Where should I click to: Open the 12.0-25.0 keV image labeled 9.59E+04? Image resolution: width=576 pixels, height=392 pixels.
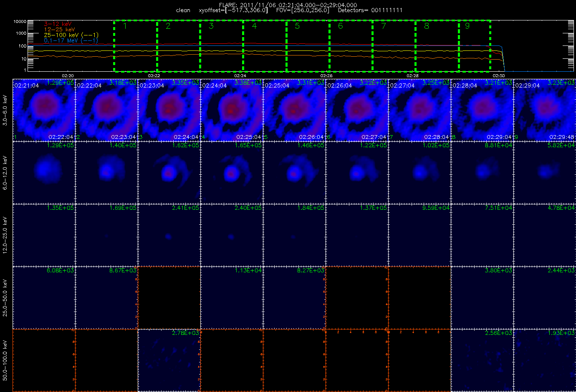[419, 235]
